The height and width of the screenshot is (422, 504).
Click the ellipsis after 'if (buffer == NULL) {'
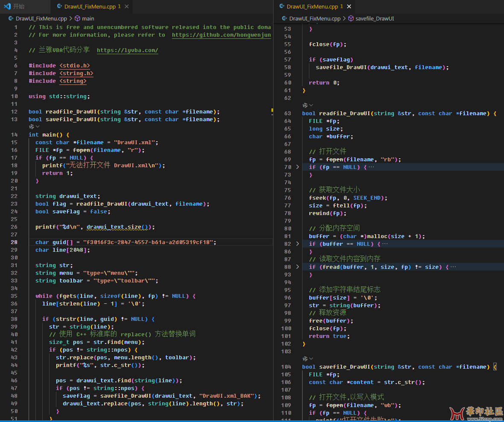pos(385,244)
